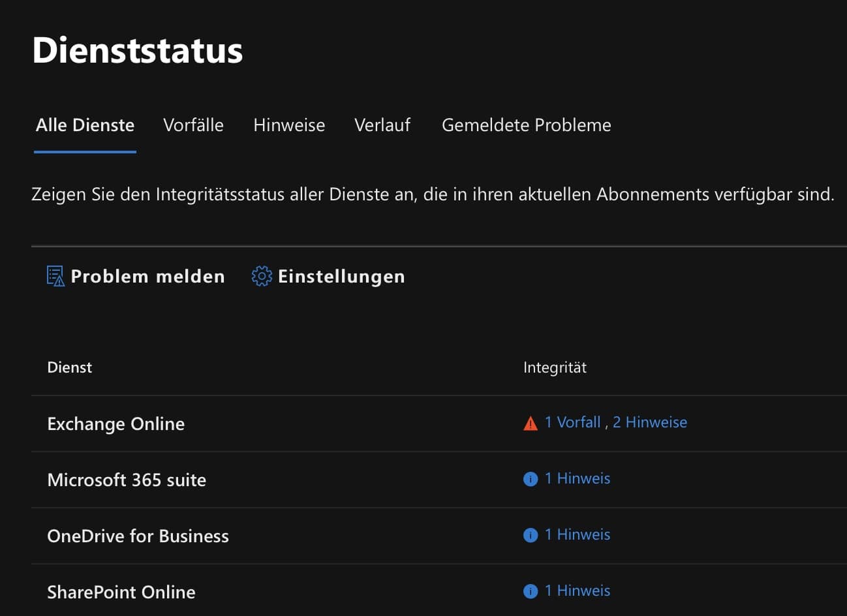This screenshot has height=616, width=847.
Task: Select the Exchange Online service row
Action: coord(439,423)
